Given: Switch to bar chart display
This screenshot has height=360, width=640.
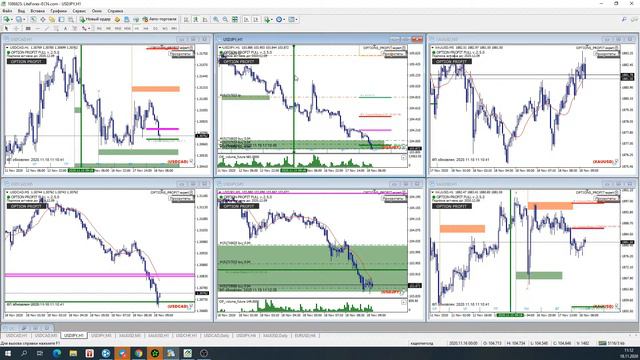Looking at the screenshot, I should click(x=186, y=19).
